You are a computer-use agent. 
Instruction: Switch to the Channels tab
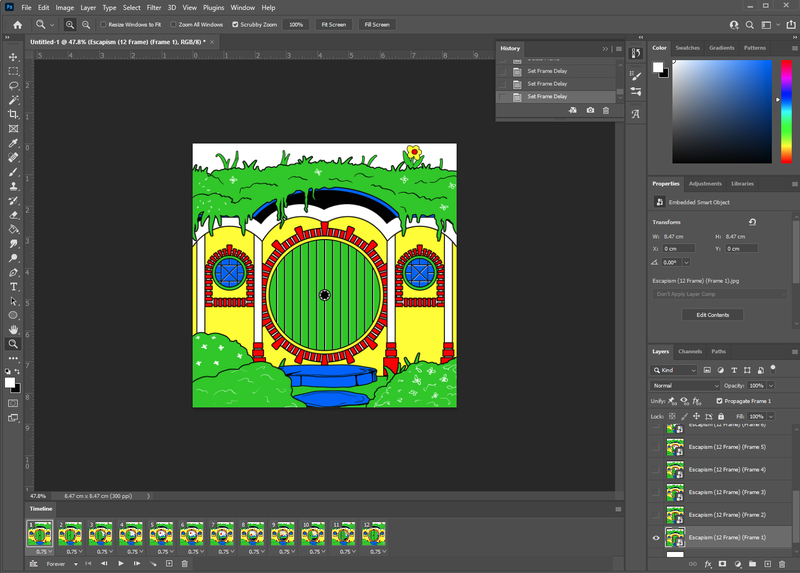tap(690, 351)
